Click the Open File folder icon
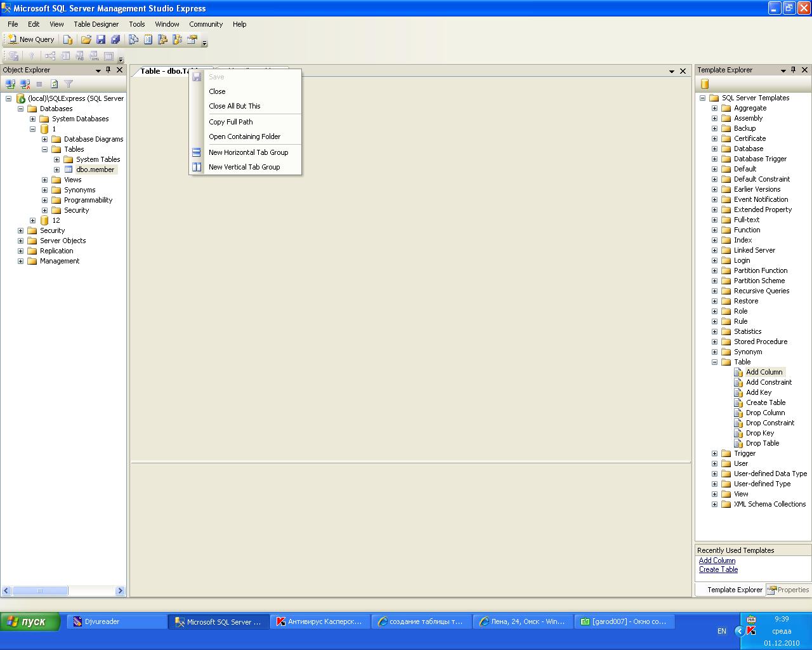This screenshot has width=812, height=650. pyautogui.click(x=86, y=39)
